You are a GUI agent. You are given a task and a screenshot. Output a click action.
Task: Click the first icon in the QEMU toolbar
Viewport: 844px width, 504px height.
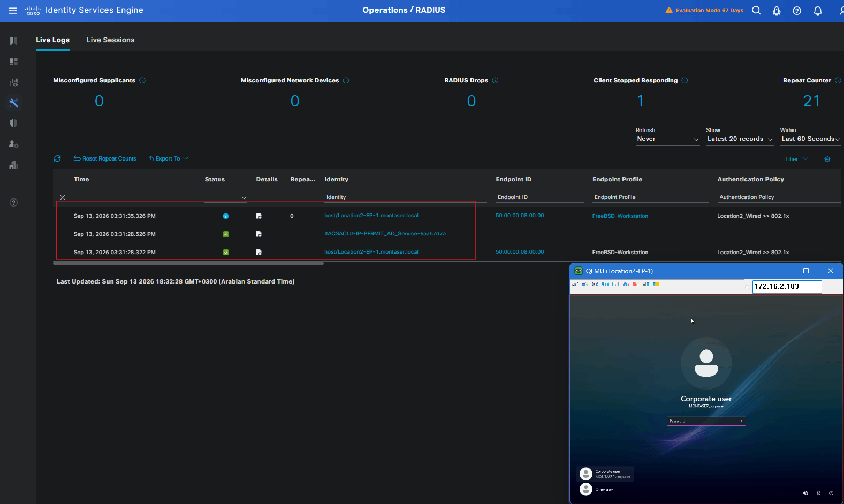(575, 285)
